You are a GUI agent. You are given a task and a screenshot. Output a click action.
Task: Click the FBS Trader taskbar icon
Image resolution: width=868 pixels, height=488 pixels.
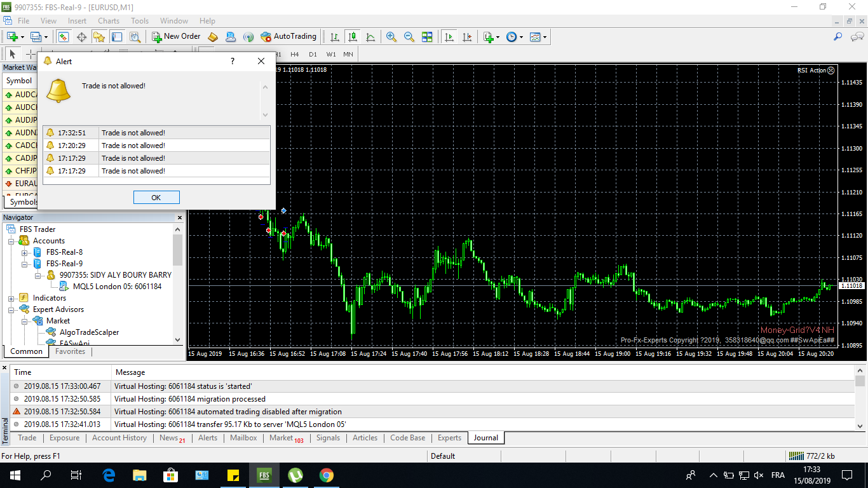[x=264, y=475]
